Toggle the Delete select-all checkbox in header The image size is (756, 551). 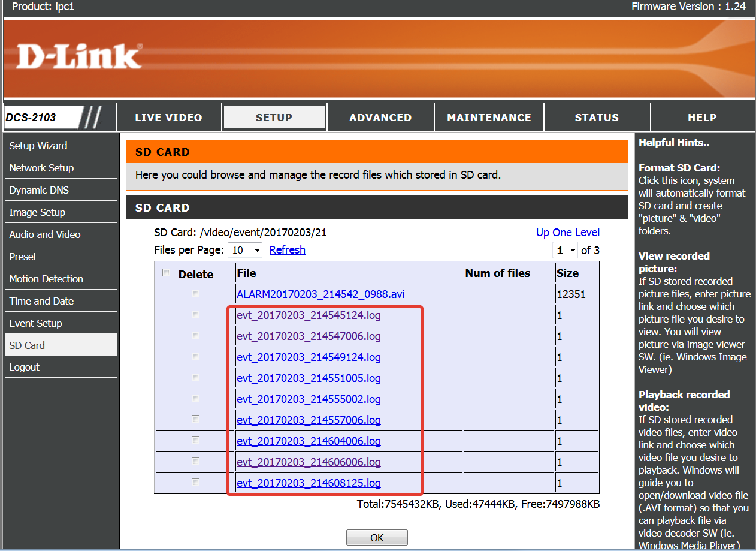pyautogui.click(x=166, y=273)
